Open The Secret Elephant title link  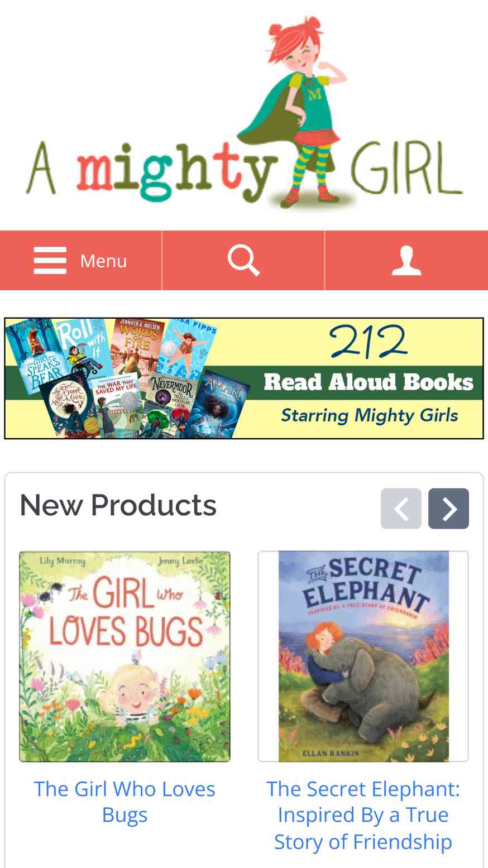tap(363, 815)
